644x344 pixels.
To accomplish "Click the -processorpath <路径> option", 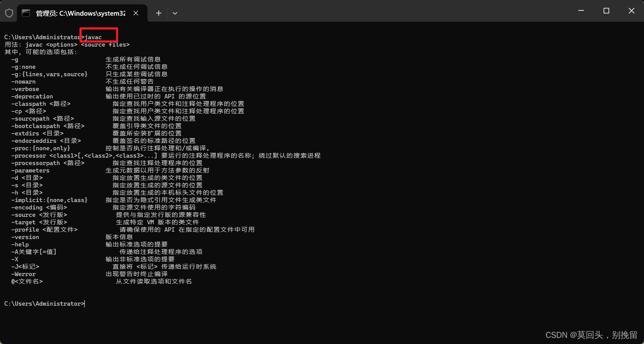I will click(48, 163).
